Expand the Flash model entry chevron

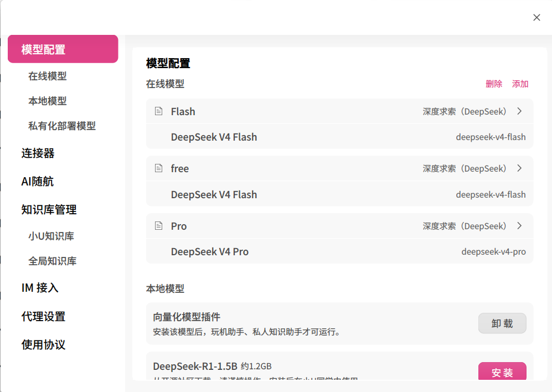click(519, 111)
